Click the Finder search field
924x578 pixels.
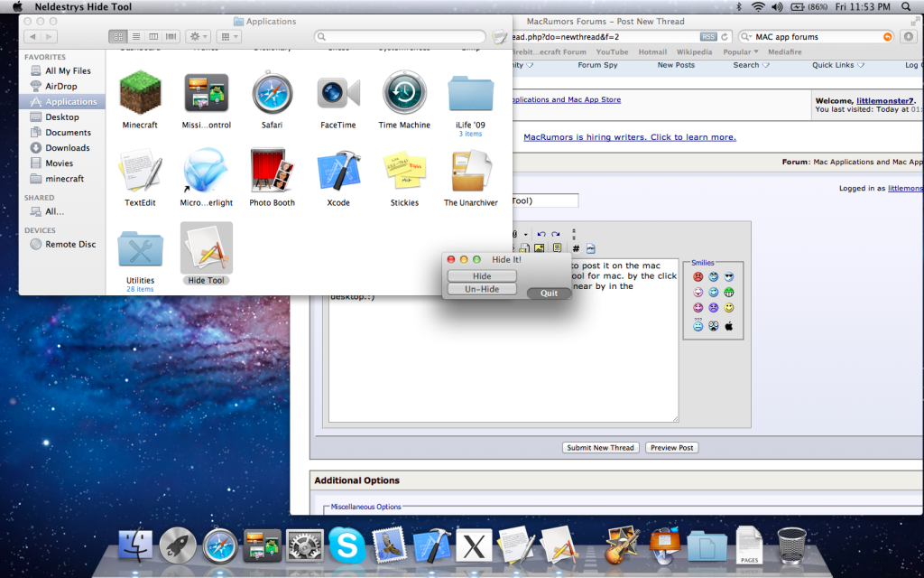pyautogui.click(x=400, y=36)
